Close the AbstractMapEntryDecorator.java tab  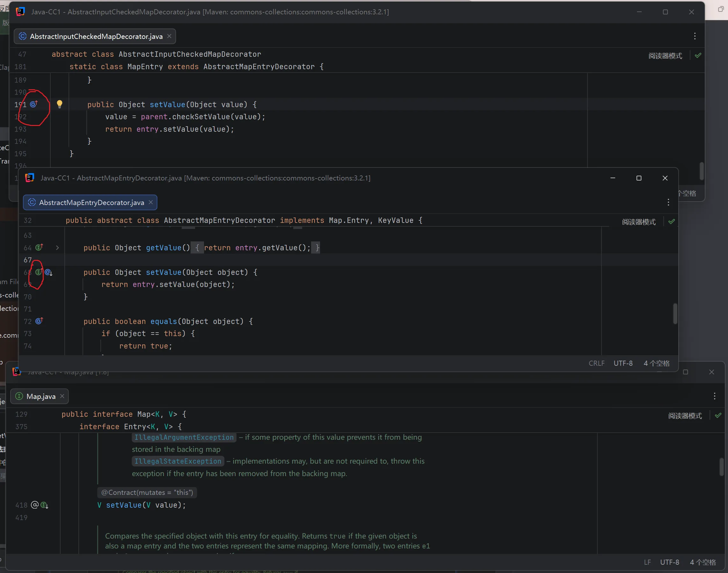pos(151,202)
